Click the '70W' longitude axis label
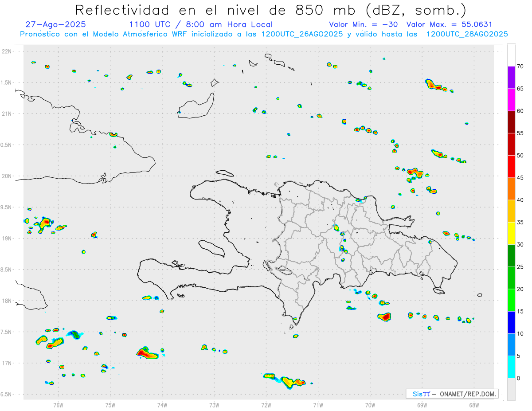Image resolution: width=532 pixels, height=411 pixels. (x=370, y=405)
